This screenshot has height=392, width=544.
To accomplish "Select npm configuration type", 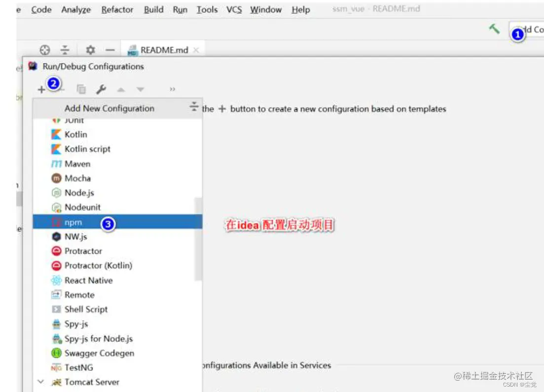I will pyautogui.click(x=117, y=222).
